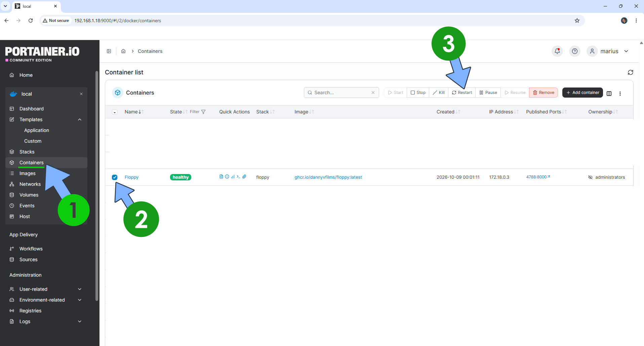The width and height of the screenshot is (644, 346).
Task: Expand the User-related administration section
Action: coord(80,289)
